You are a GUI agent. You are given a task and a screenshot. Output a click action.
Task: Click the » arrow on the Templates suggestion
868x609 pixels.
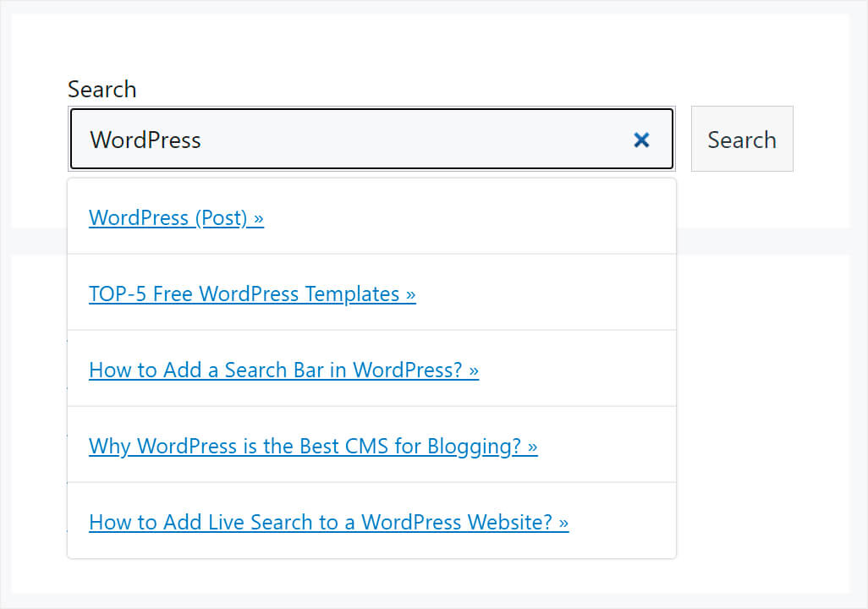tap(411, 294)
